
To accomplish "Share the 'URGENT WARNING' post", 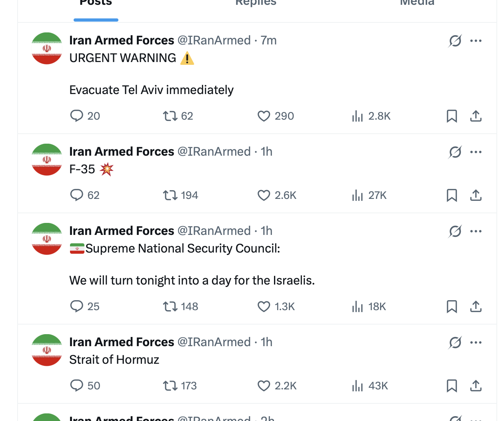I will pos(476,116).
